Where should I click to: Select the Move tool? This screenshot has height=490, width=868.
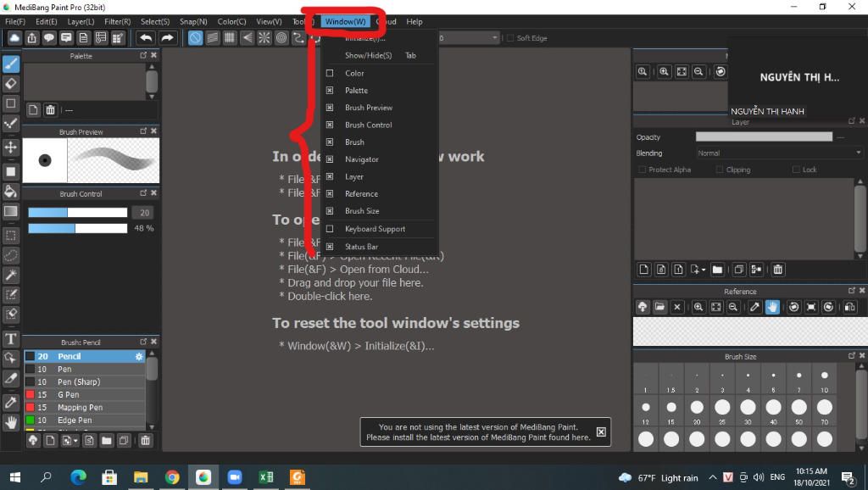click(10, 148)
